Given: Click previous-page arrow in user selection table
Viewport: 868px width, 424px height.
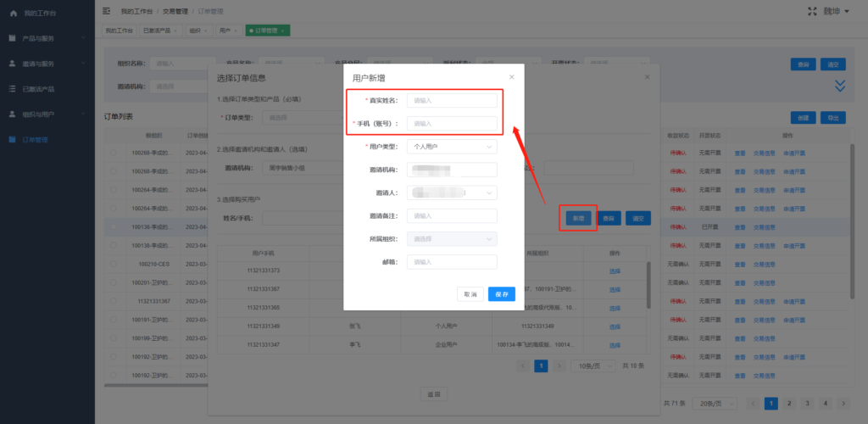Looking at the screenshot, I should point(523,365).
